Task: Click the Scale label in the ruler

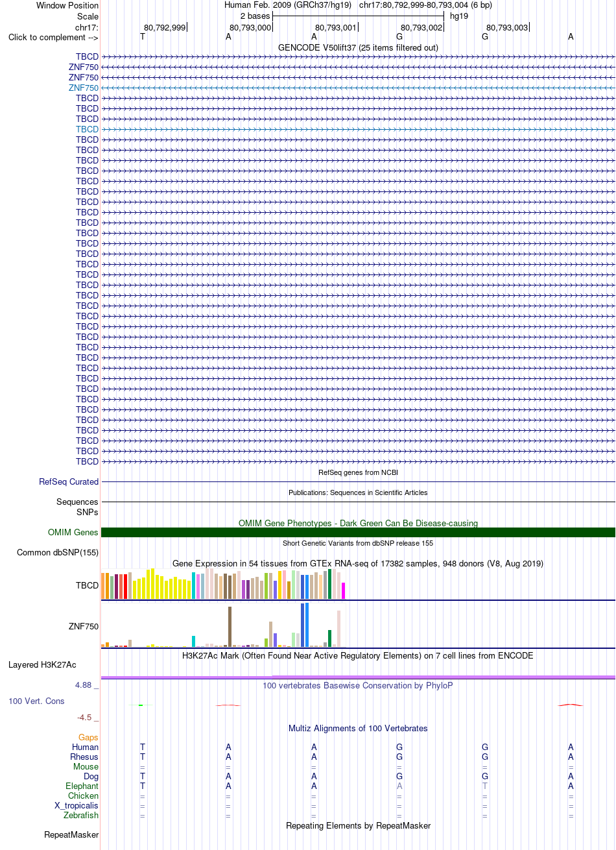Action: point(88,16)
